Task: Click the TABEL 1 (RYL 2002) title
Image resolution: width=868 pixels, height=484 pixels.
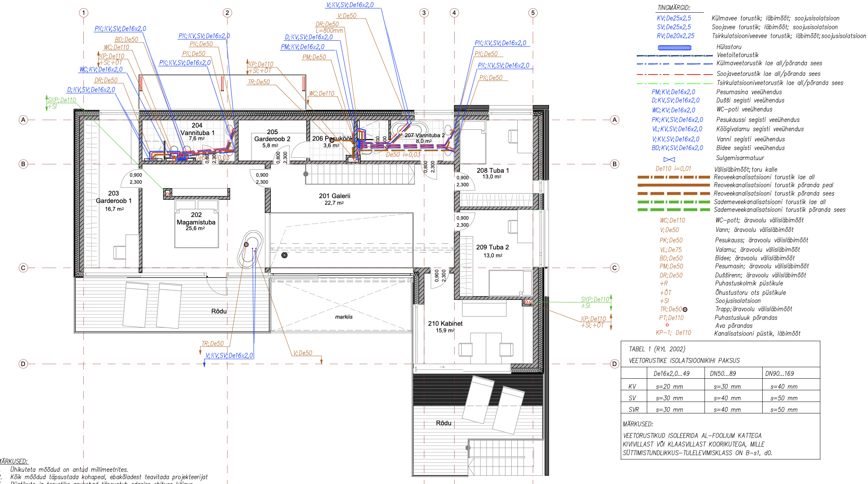Action: pyautogui.click(x=657, y=349)
